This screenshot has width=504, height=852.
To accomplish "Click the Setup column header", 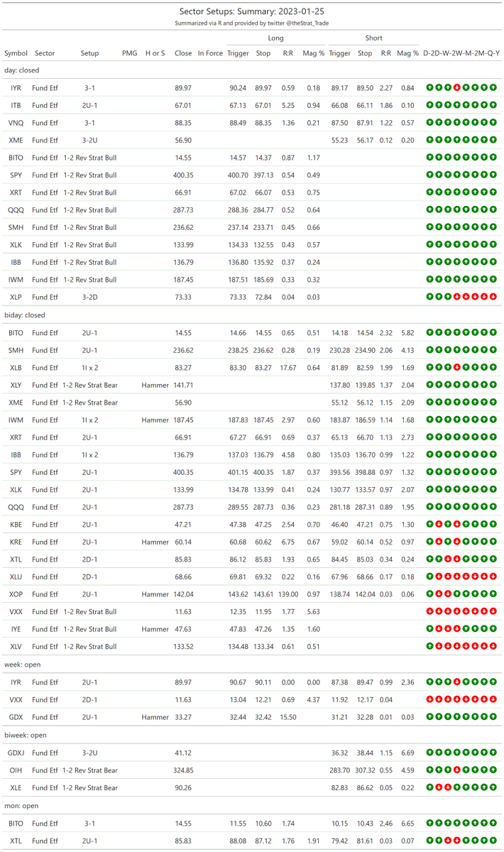I will tap(90, 53).
